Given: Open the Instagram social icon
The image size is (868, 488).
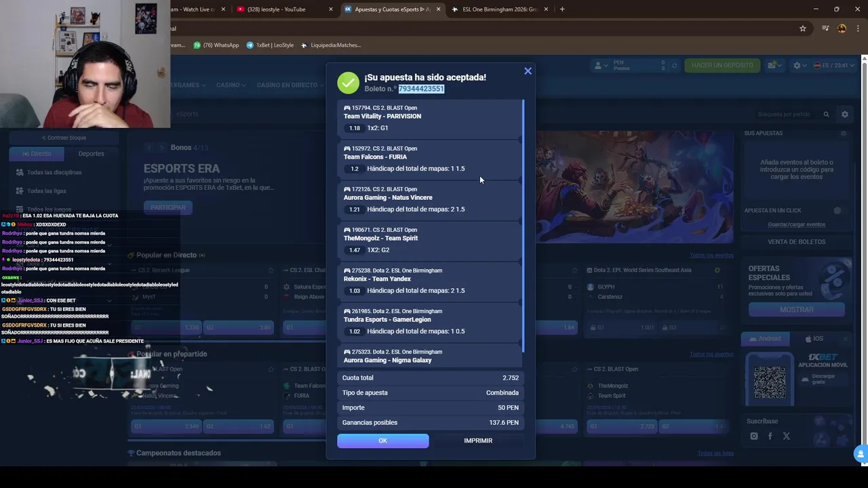Looking at the screenshot, I should point(754,436).
